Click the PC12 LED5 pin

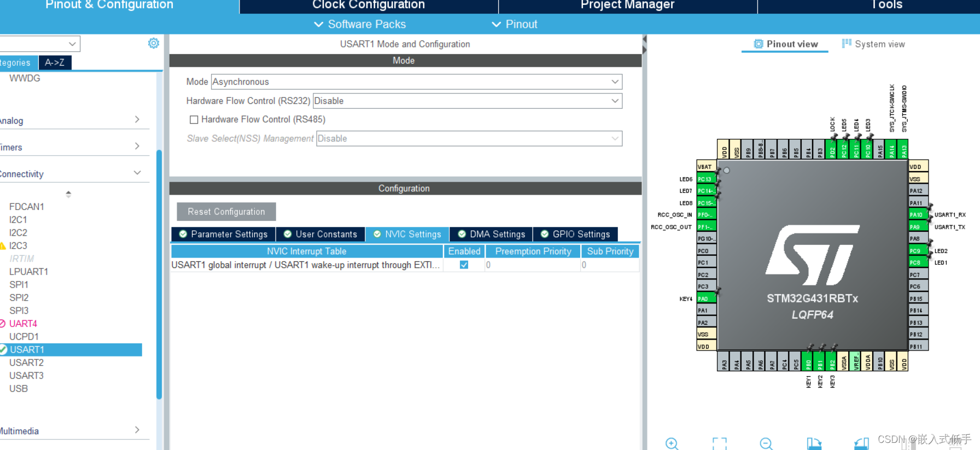point(844,149)
